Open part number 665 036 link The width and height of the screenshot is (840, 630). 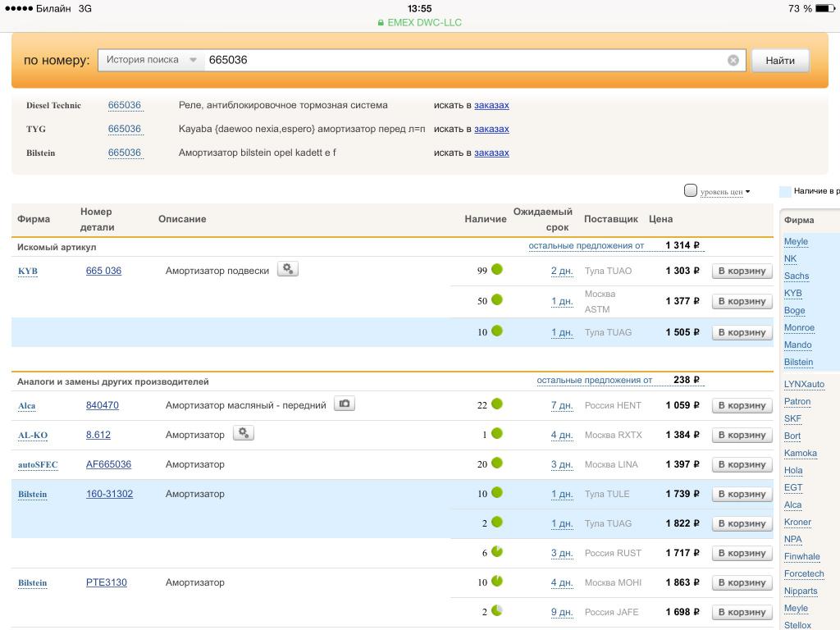(x=103, y=271)
